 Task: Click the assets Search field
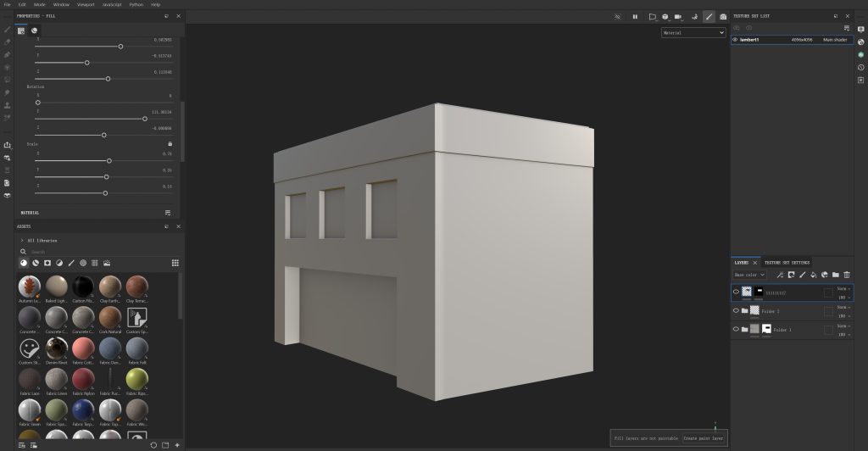(x=100, y=252)
